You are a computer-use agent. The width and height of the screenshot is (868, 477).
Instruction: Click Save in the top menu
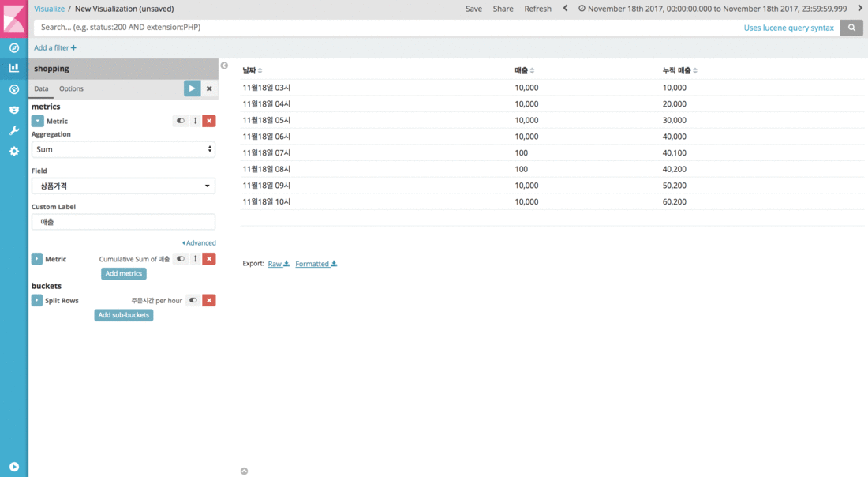pos(473,9)
